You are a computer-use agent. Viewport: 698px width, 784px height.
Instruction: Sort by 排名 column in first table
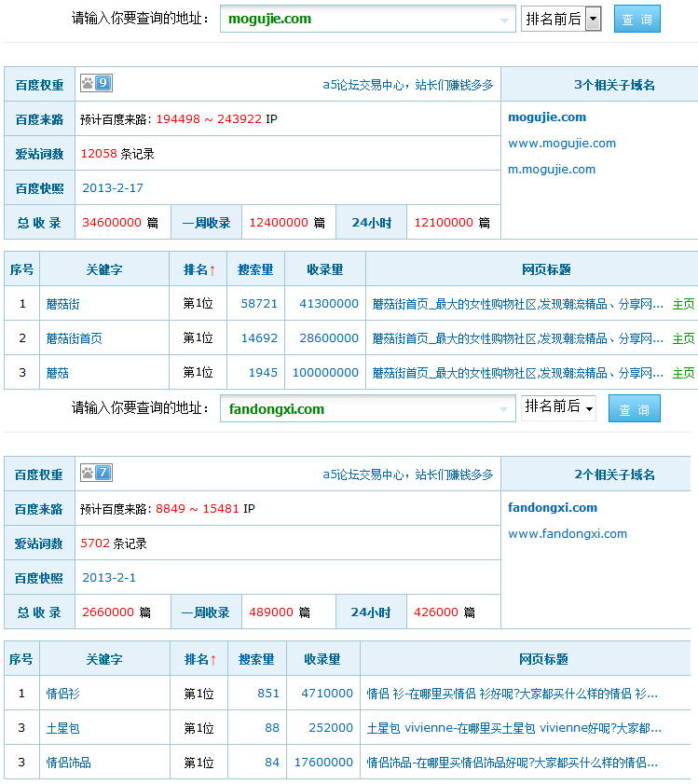click(198, 269)
